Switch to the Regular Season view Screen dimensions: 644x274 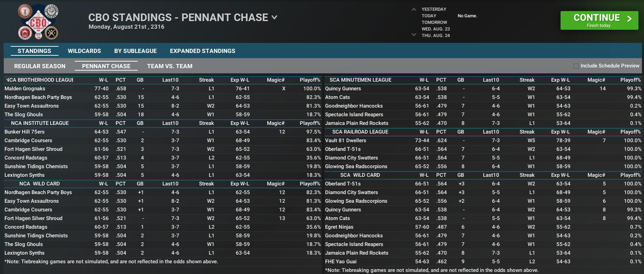click(x=39, y=66)
